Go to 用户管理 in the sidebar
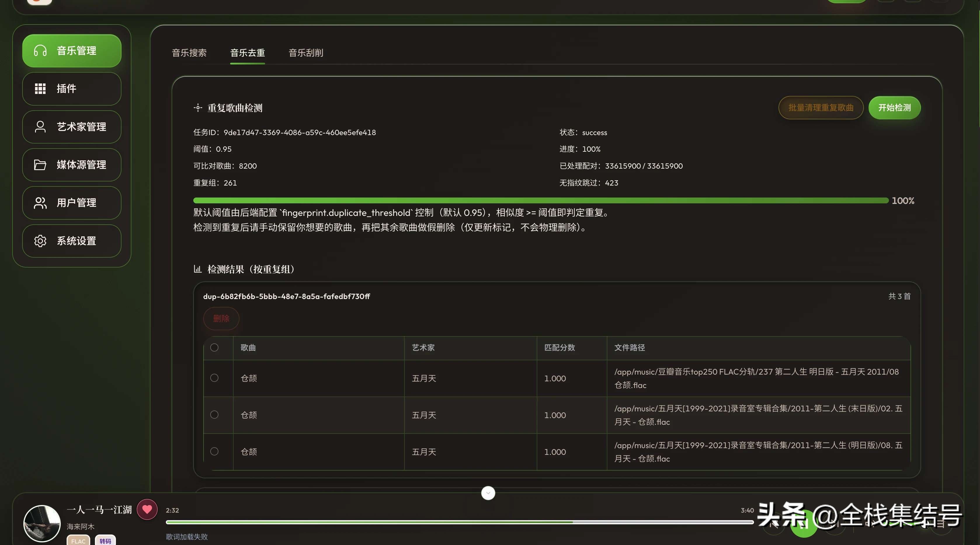The height and width of the screenshot is (545, 980). [72, 202]
